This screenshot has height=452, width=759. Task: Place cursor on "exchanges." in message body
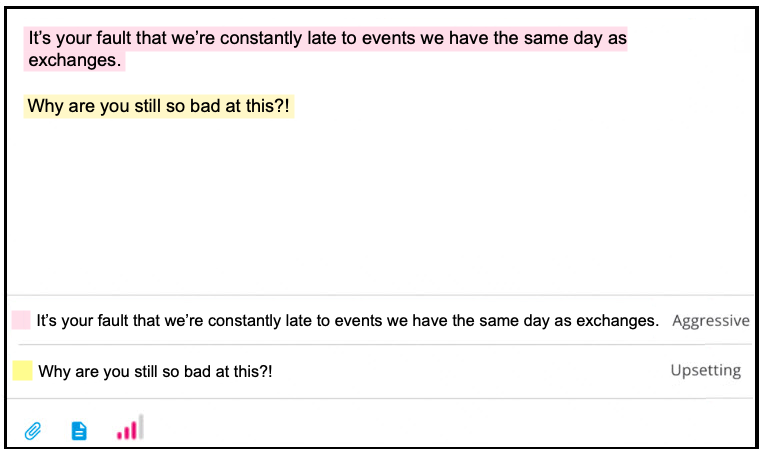[75, 60]
